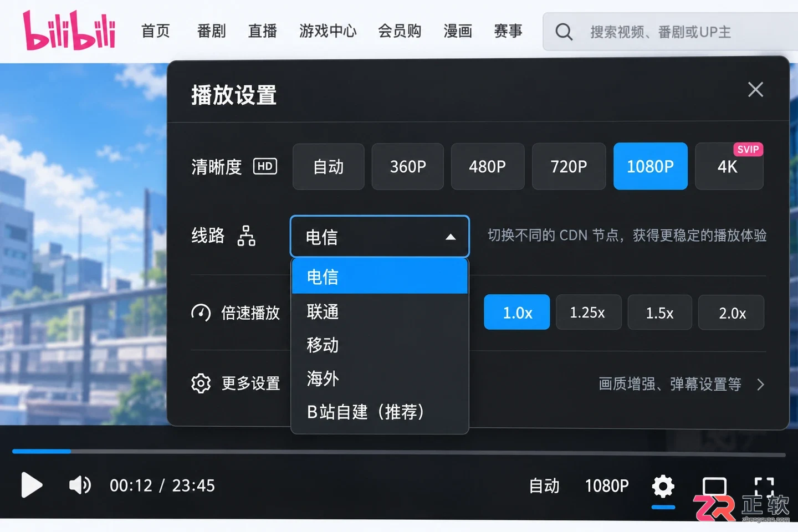Click the SVIP badge on 4K
This screenshot has height=532, width=798.
click(x=748, y=150)
